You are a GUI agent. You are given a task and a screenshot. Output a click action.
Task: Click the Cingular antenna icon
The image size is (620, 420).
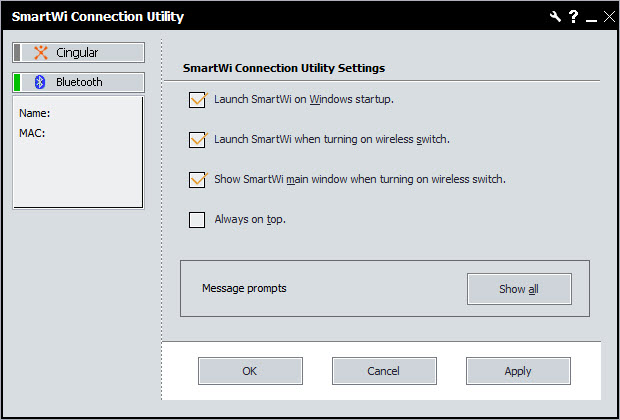[x=41, y=52]
